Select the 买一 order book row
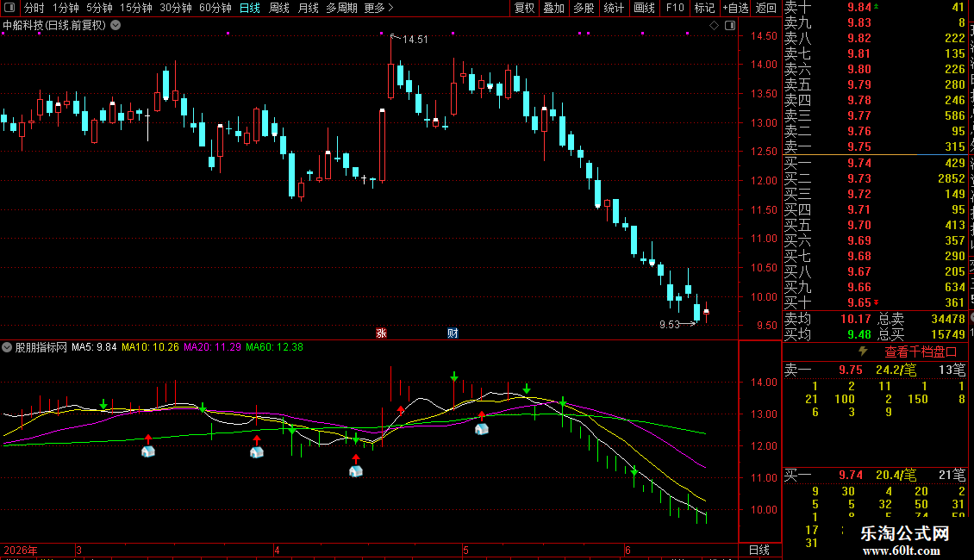This screenshot has width=974, height=560. pyautogui.click(x=875, y=163)
